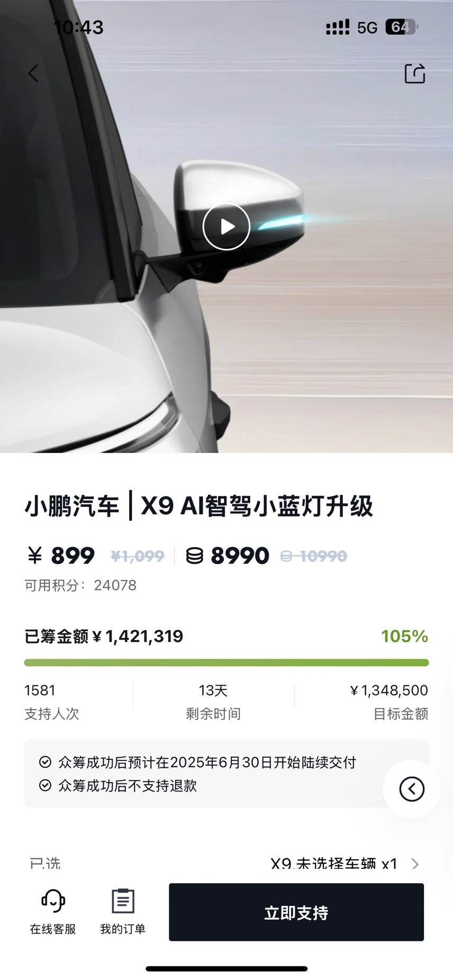Image resolution: width=453 pixels, height=980 pixels.
Task: Tap the 我的订单 label
Action: pos(123,929)
